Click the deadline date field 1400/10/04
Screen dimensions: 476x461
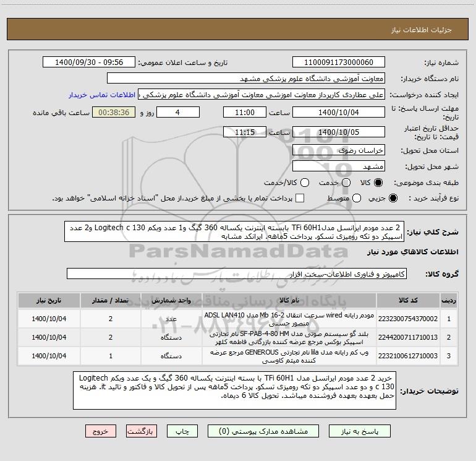pyautogui.click(x=339, y=112)
